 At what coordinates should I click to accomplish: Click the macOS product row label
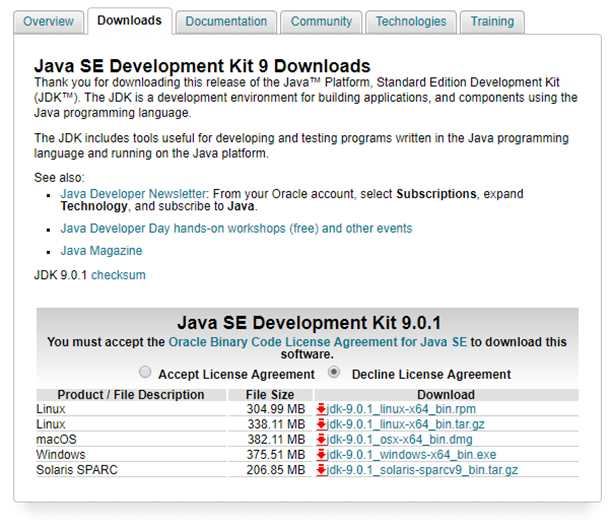[56, 439]
